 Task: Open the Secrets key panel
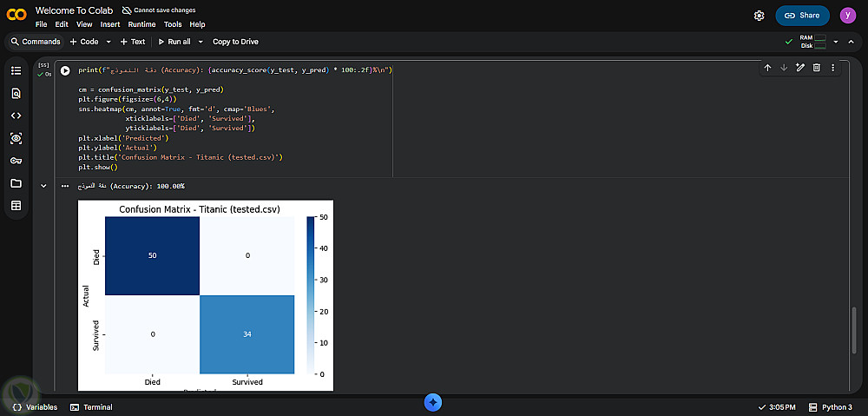[16, 161]
